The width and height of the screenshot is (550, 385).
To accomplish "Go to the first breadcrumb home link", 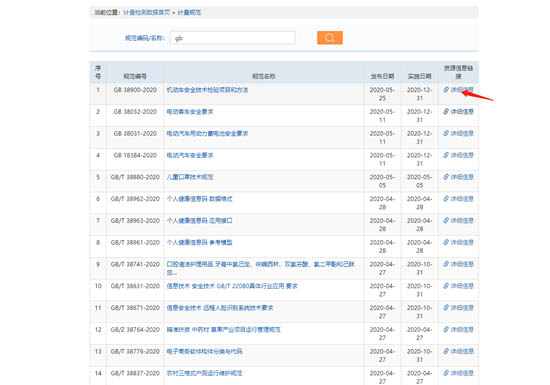I will coord(147,13).
